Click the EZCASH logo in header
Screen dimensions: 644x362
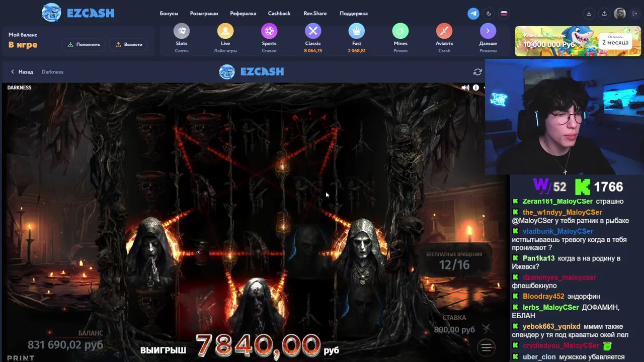pos(78,13)
